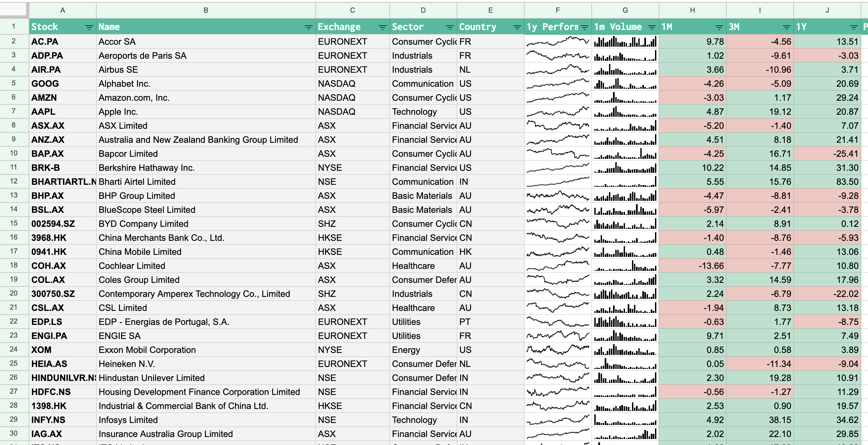
Task: Select CSL Limited Healthcare sector cell
Action: (x=423, y=308)
